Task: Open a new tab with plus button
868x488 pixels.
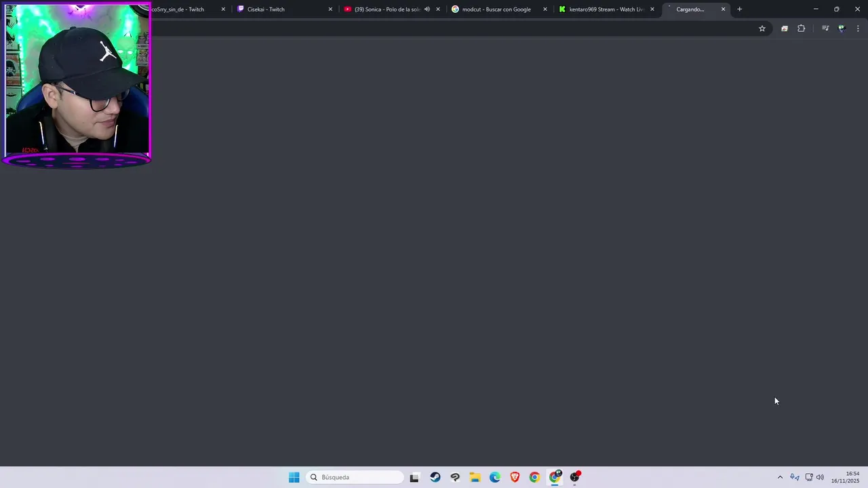Action: 740,9
